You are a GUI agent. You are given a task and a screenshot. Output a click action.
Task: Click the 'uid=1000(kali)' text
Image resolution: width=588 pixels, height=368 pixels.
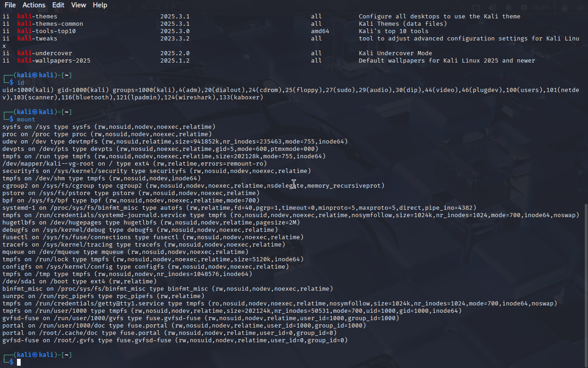(28, 90)
